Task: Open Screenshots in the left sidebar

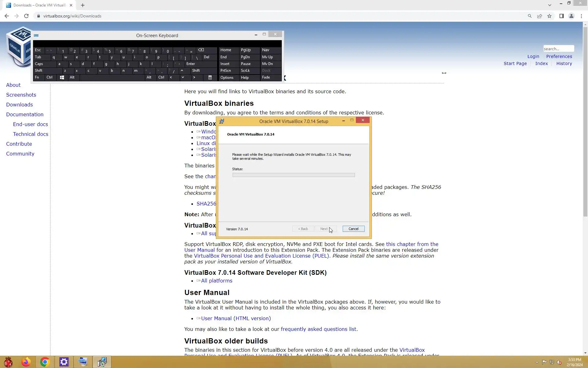Action: pos(21,95)
